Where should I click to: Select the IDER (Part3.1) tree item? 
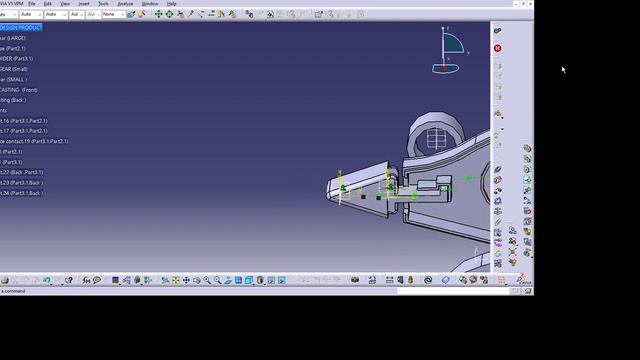(17, 59)
